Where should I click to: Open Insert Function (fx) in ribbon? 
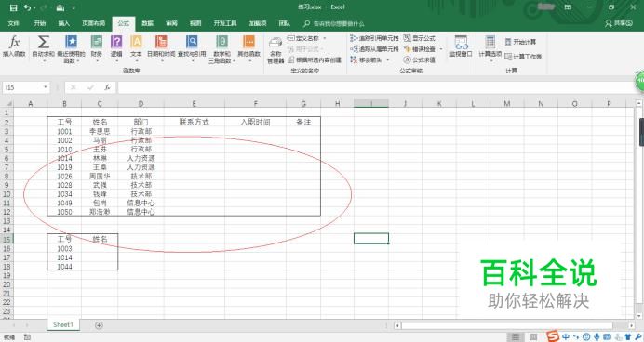coord(14,46)
